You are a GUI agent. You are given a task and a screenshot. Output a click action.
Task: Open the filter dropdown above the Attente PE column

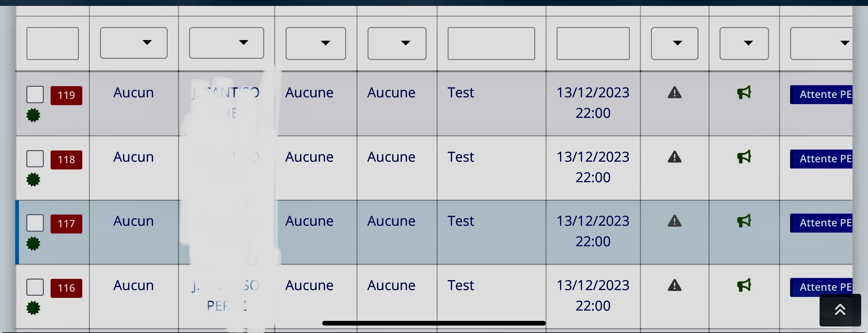pos(821,44)
